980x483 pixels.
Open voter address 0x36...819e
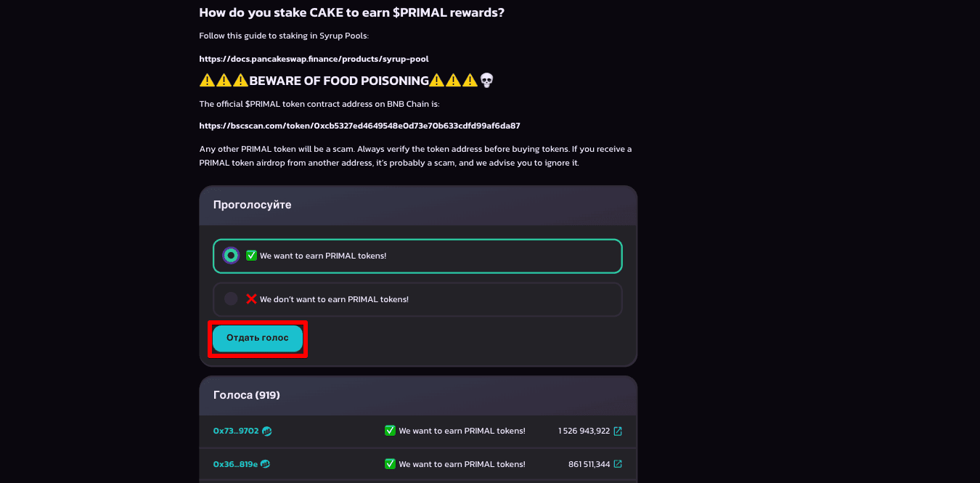tap(235, 464)
